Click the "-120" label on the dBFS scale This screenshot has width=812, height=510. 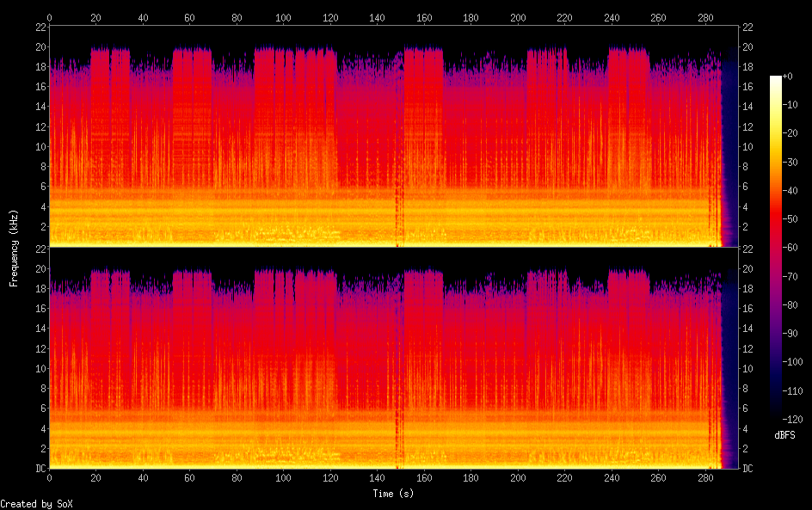[797, 420]
